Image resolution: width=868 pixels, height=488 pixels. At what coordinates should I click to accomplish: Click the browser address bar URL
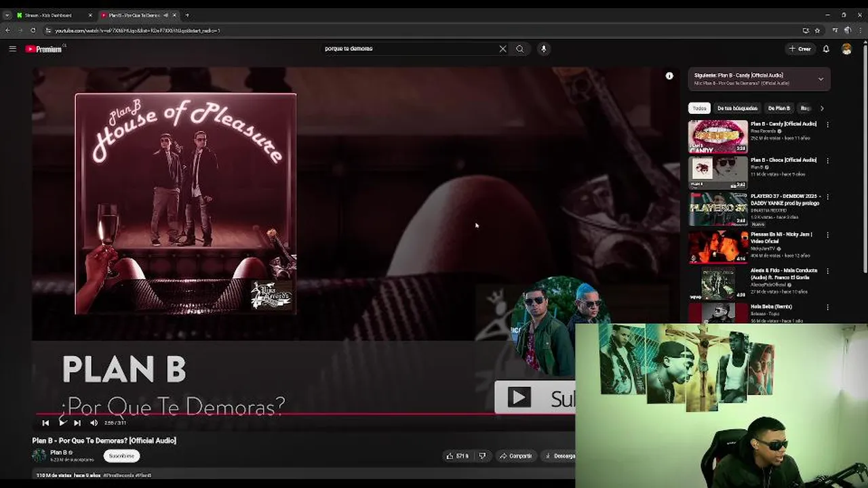137,30
